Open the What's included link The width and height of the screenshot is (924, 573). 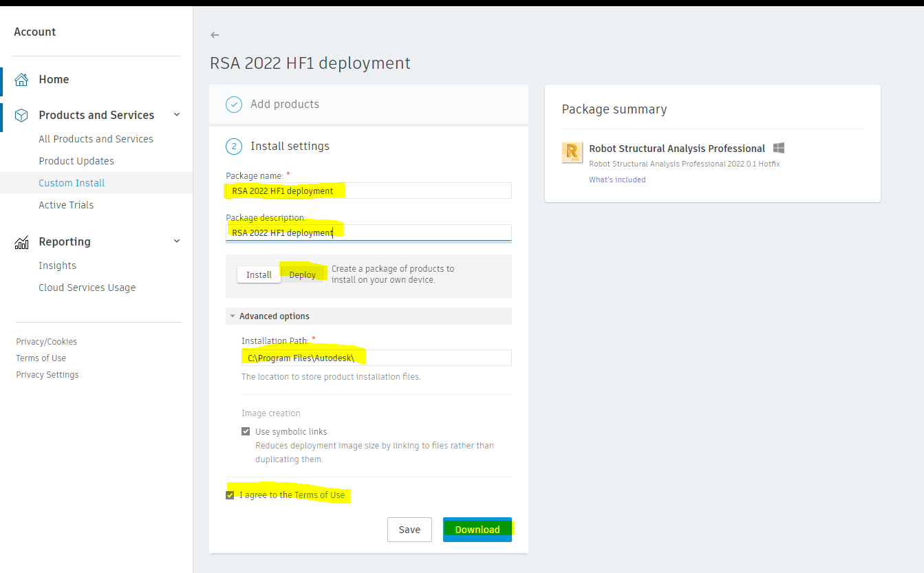pos(616,179)
